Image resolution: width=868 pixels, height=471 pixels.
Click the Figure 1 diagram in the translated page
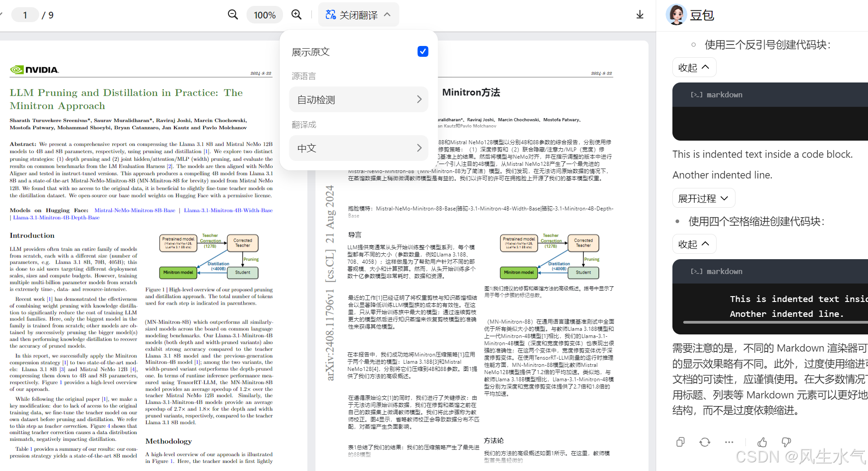550,256
